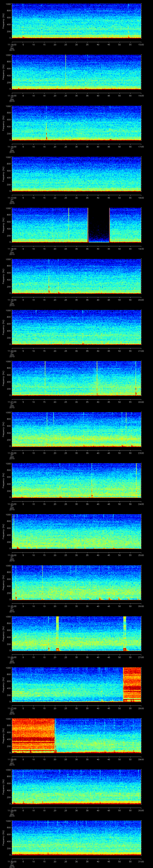
Task: Click the black data gap in the 11:18:00 spectrogram
Action: point(99,225)
